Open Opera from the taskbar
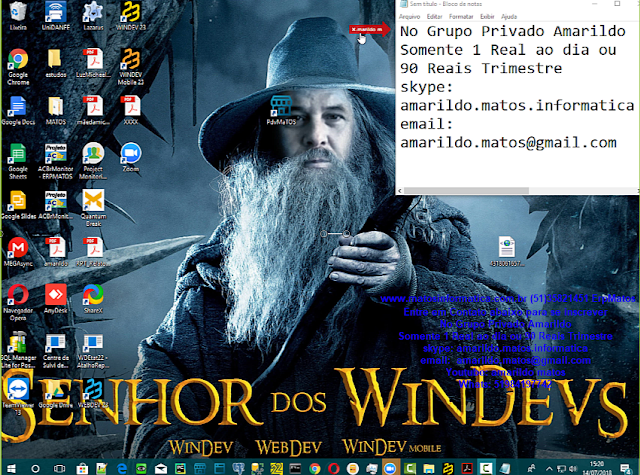Screen dimensions: 640x475 [333, 468]
